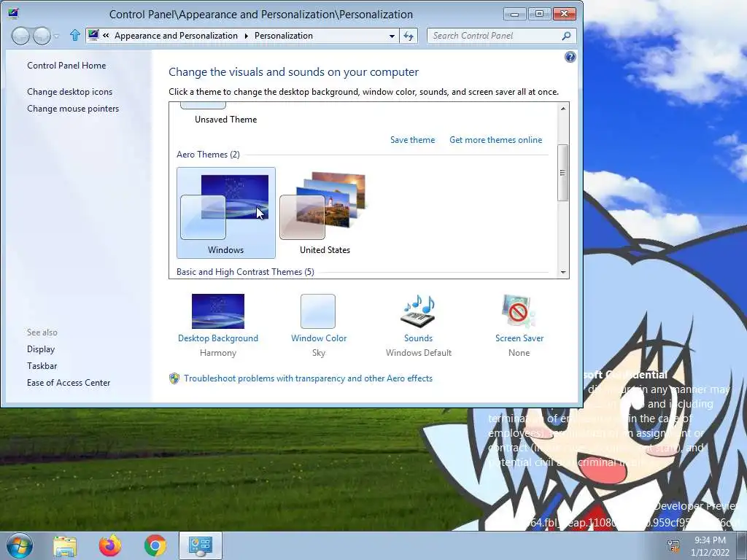Click the Aero Themes (2) heading
The width and height of the screenshot is (747, 560).
pos(208,155)
